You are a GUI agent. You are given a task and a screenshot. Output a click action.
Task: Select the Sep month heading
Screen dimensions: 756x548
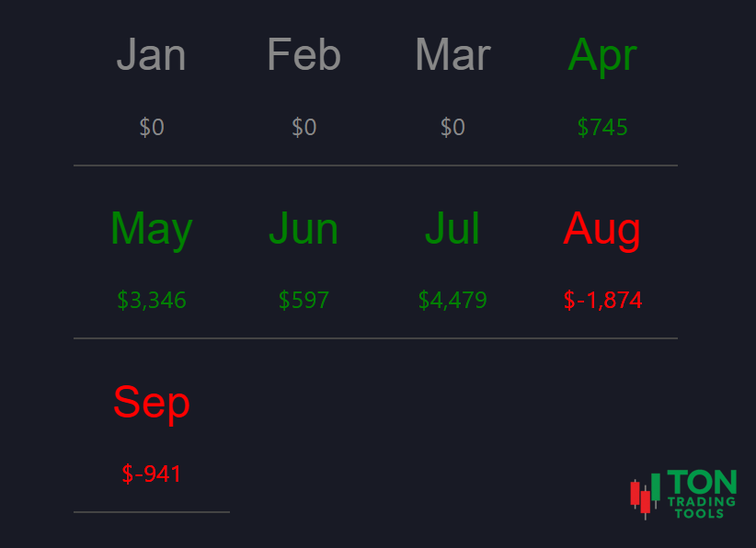pos(151,403)
